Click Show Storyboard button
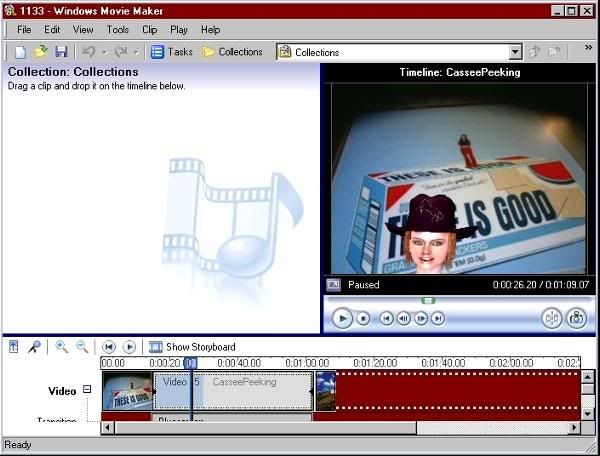This screenshot has height=456, width=600. (x=192, y=347)
